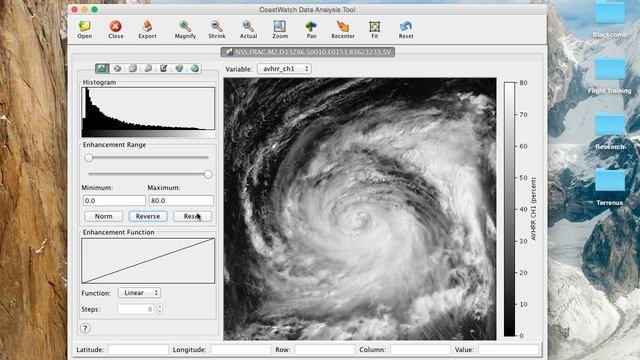Select the Flight Training desktop folder

click(610, 76)
